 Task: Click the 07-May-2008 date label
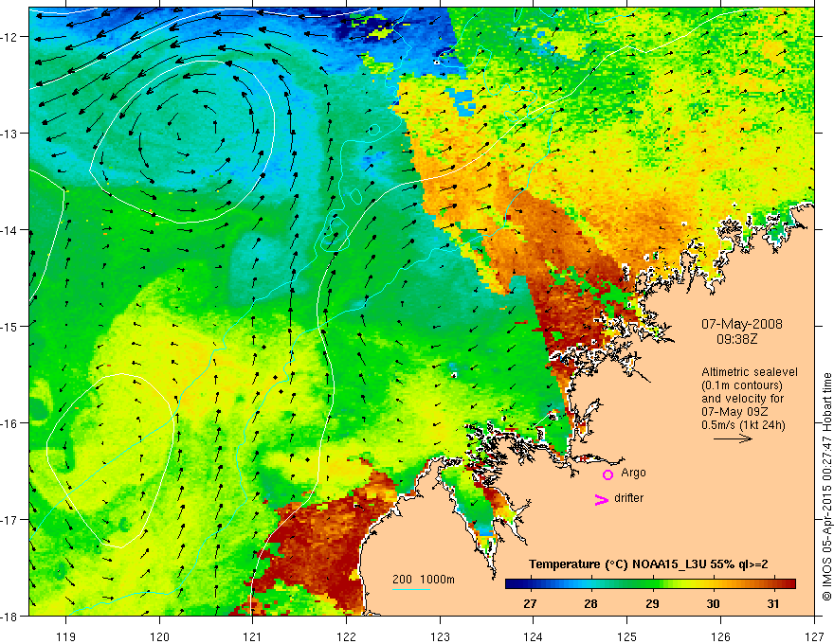pos(742,324)
